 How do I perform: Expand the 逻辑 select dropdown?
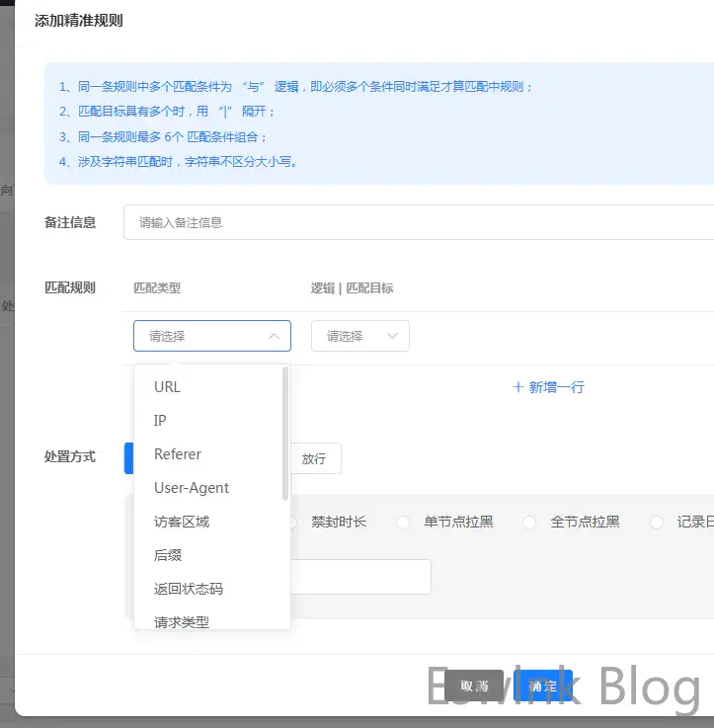(359, 336)
